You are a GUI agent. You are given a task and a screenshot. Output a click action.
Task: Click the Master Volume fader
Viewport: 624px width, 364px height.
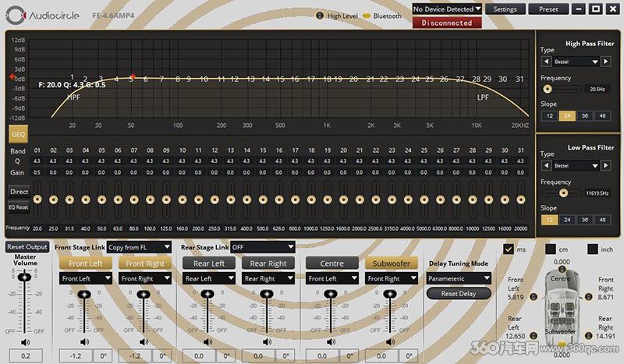tap(25, 276)
